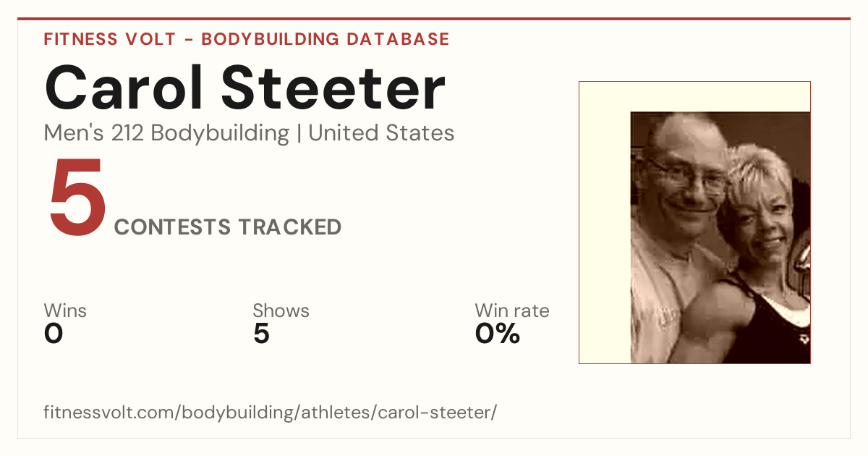Click the Win rate label
This screenshot has height=456, width=868.
point(512,311)
